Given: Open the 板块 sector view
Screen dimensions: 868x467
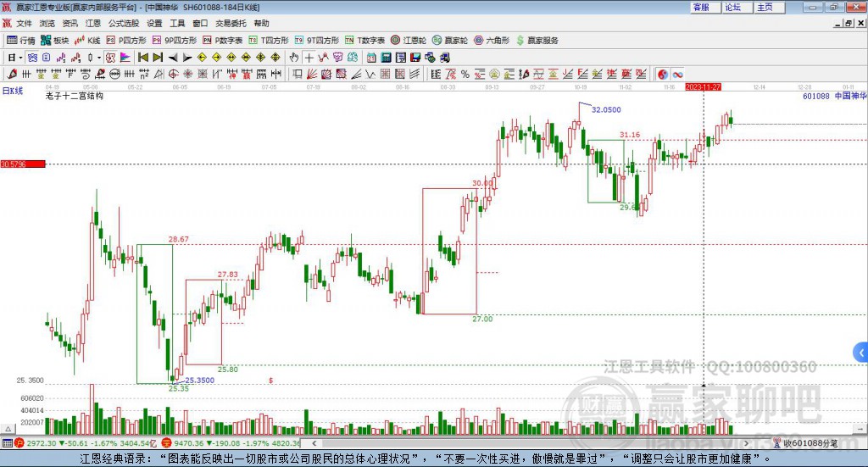Looking at the screenshot, I should [x=55, y=40].
